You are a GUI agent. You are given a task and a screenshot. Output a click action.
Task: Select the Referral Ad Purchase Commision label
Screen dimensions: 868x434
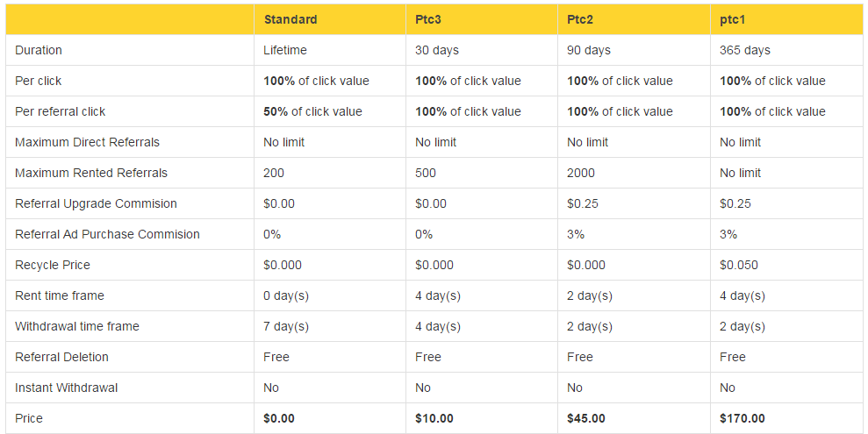(x=107, y=234)
